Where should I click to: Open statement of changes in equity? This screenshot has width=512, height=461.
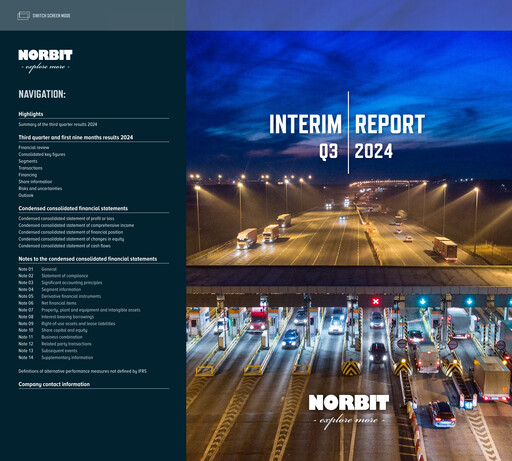click(71, 239)
